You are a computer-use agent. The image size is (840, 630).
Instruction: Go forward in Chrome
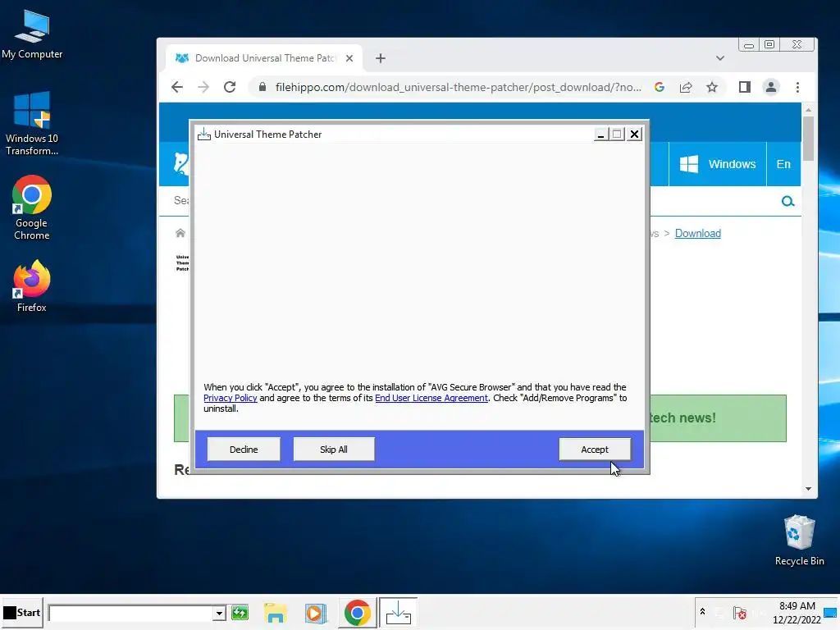coord(203,87)
